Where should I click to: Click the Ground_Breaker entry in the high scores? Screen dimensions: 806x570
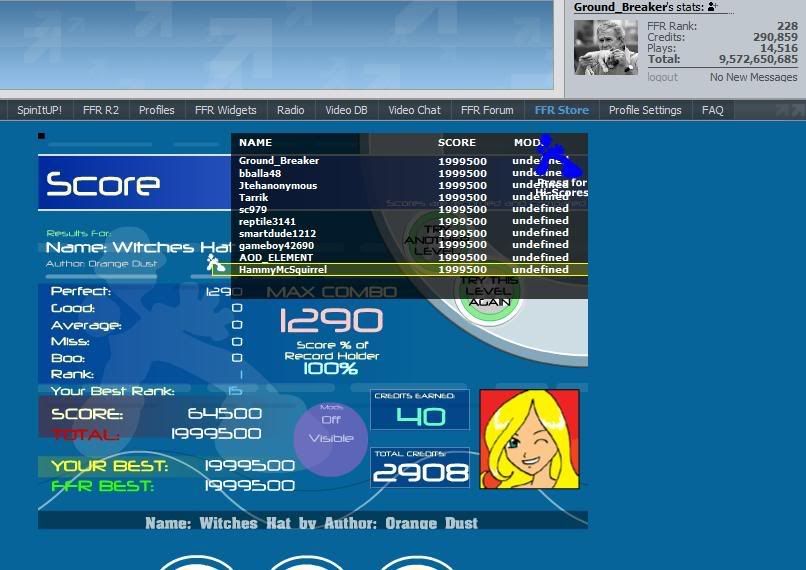pyautogui.click(x=279, y=161)
